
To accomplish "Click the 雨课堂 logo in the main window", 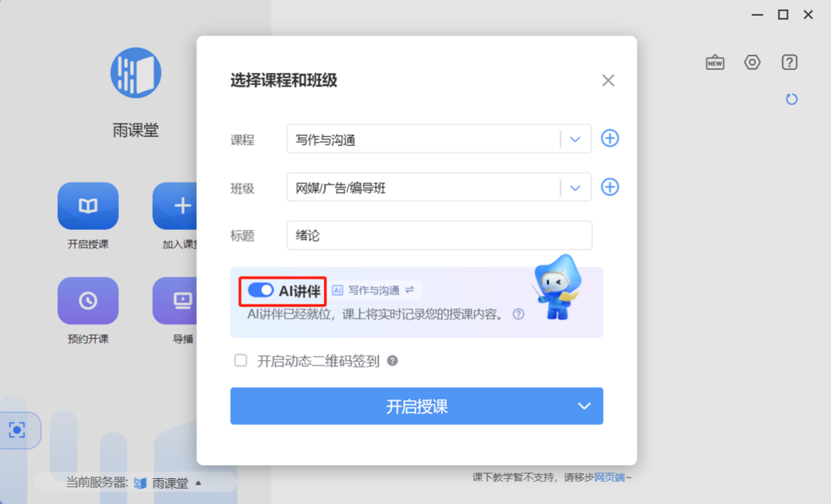I will (x=136, y=73).
